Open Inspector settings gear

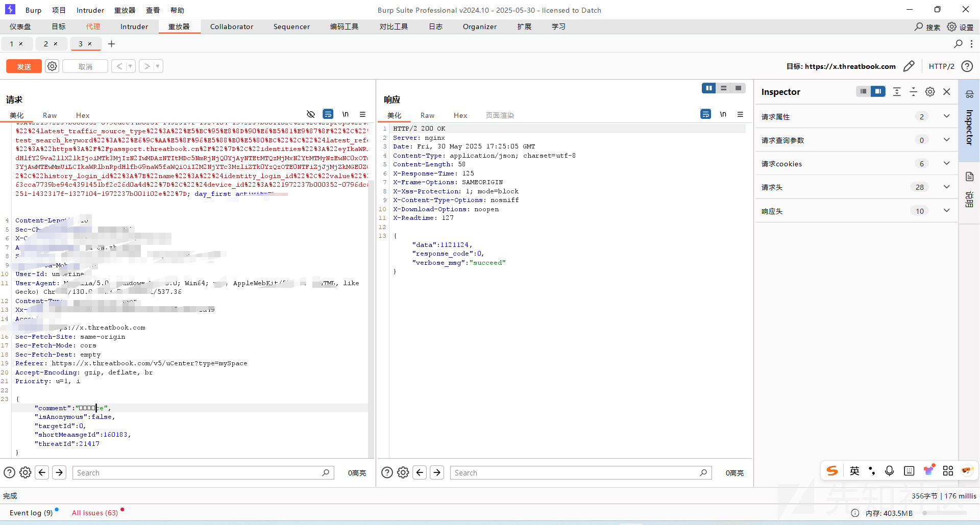tap(930, 91)
